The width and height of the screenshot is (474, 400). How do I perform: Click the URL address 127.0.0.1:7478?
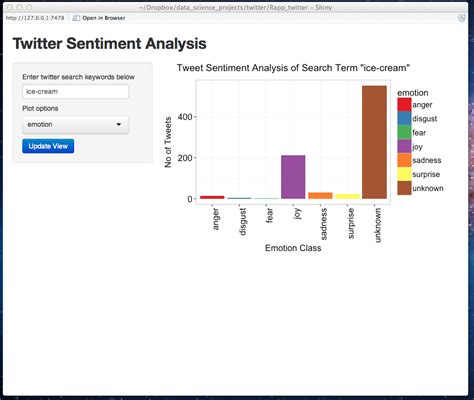point(35,18)
